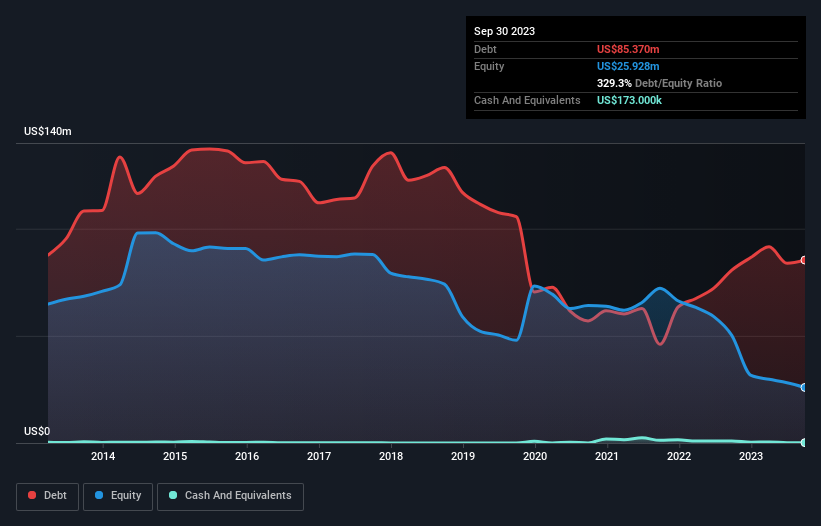821x526 pixels.
Task: Click Cash And Equivalents tooltip label
Action: [x=527, y=100]
